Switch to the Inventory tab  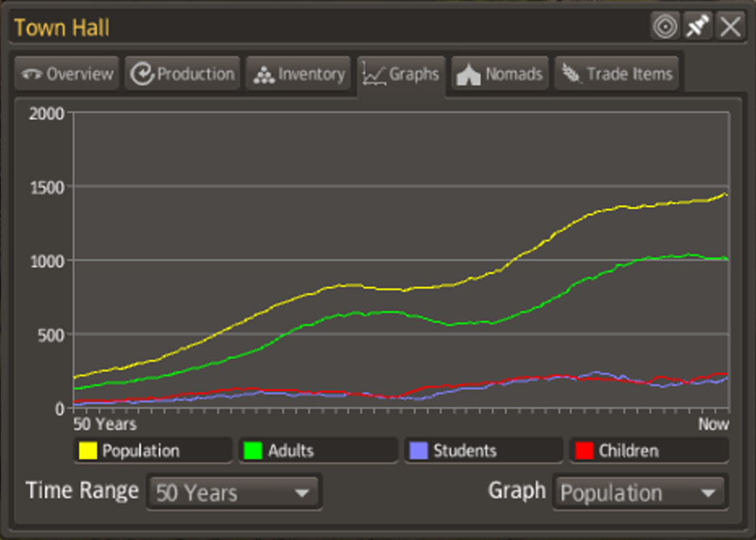(299, 75)
